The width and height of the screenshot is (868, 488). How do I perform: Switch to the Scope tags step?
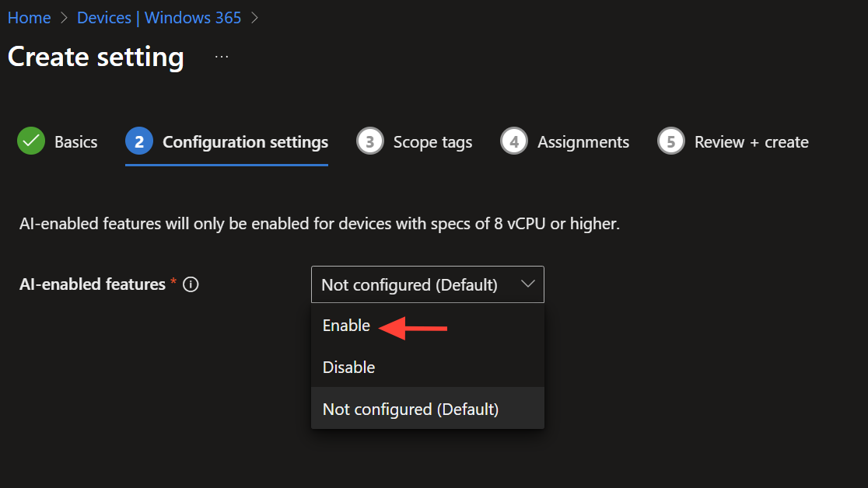click(x=432, y=142)
